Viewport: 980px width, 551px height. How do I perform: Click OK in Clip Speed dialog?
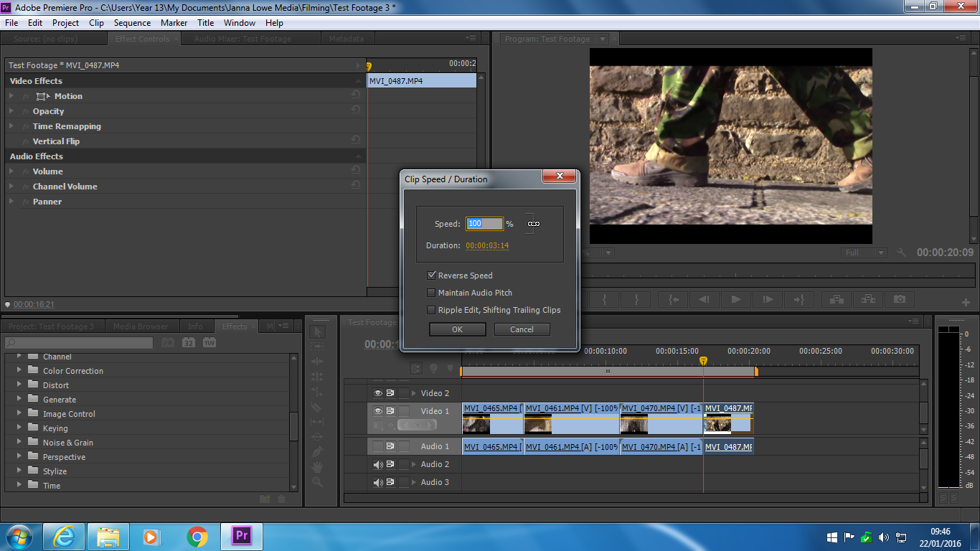(457, 329)
